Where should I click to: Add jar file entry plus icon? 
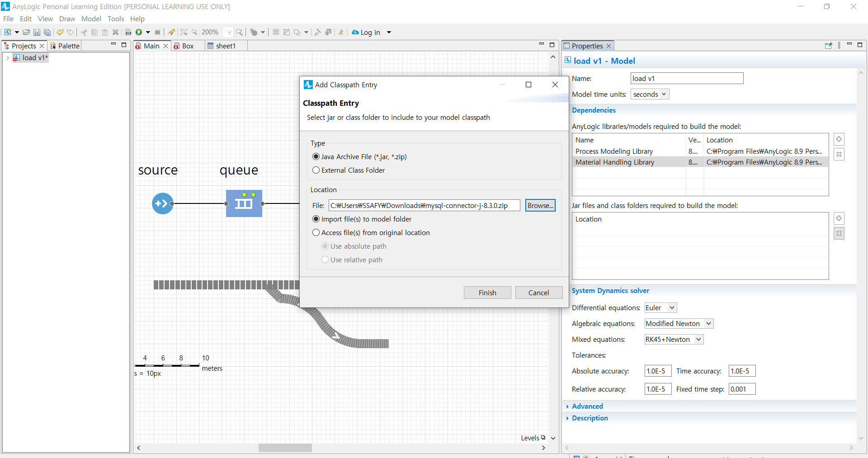coord(839,218)
